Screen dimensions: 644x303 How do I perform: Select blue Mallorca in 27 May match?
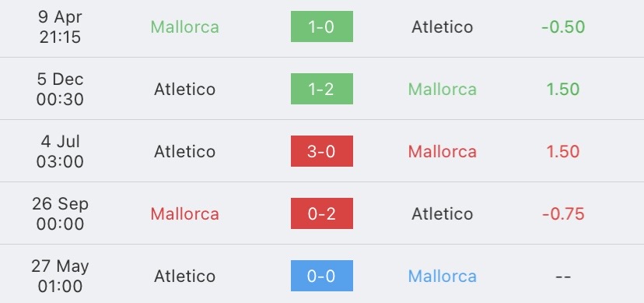pyautogui.click(x=443, y=277)
